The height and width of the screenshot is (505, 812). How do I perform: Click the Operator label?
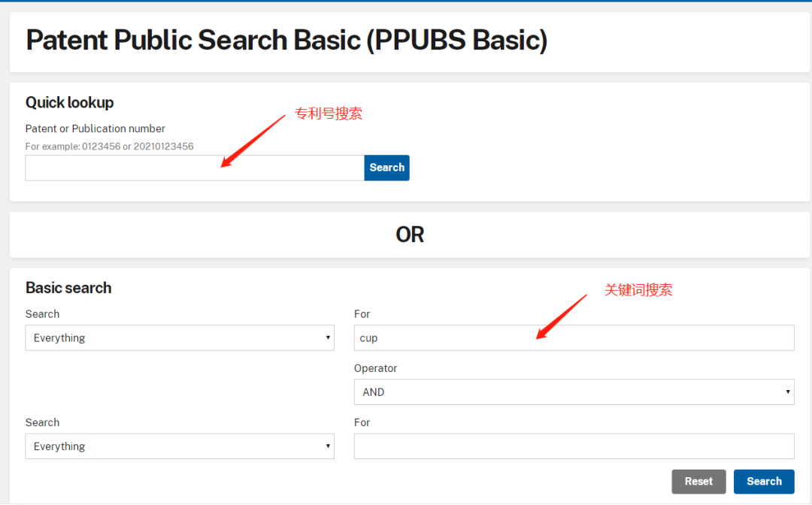click(375, 368)
